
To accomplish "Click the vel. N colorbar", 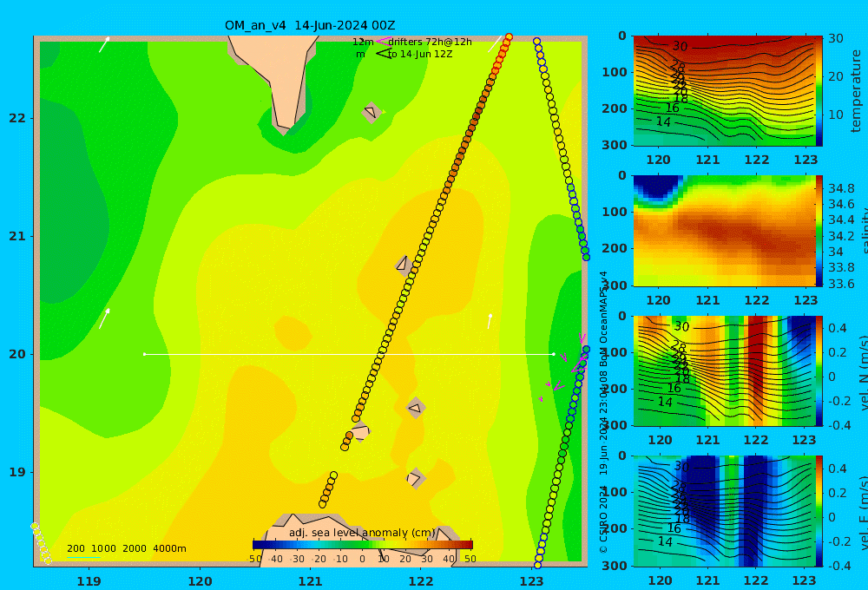I will click(819, 370).
